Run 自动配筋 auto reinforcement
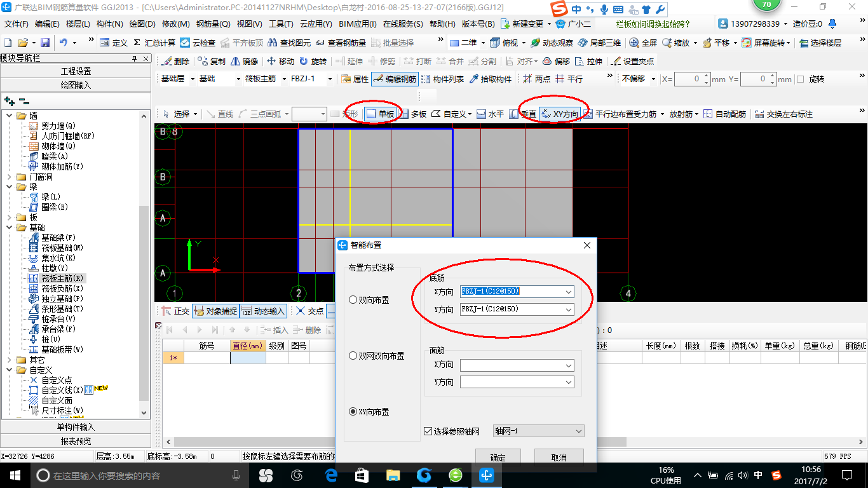Image resolution: width=868 pixels, height=488 pixels. [x=725, y=114]
